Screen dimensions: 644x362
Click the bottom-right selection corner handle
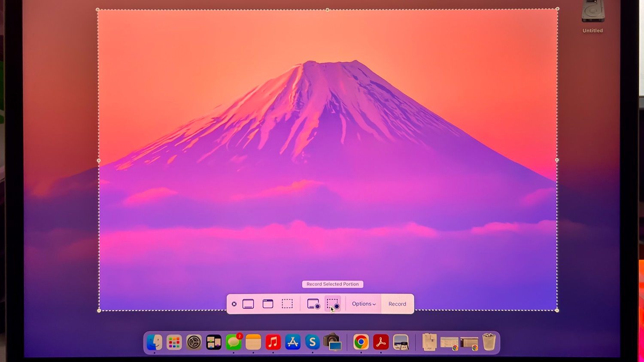point(557,310)
